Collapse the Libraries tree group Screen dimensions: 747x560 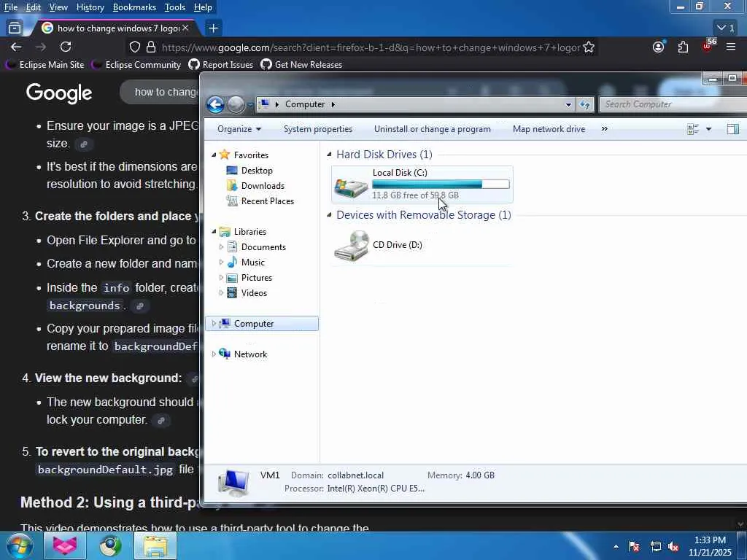(x=214, y=231)
